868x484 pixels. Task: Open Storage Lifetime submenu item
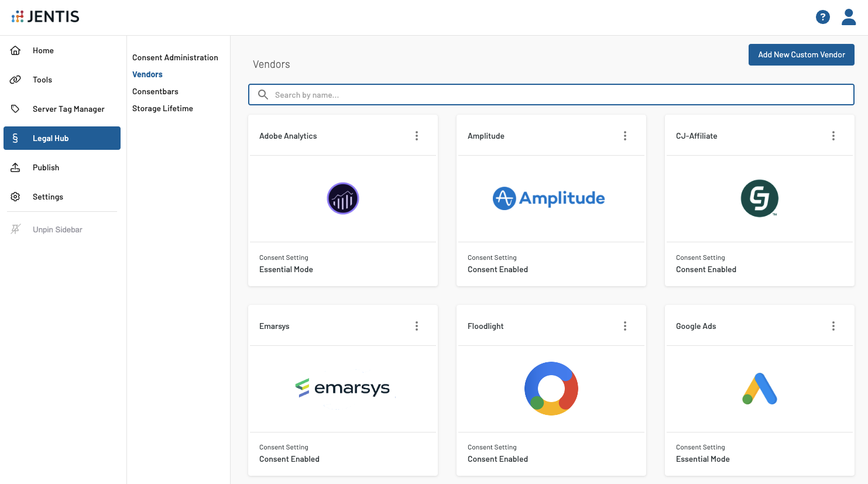click(163, 108)
